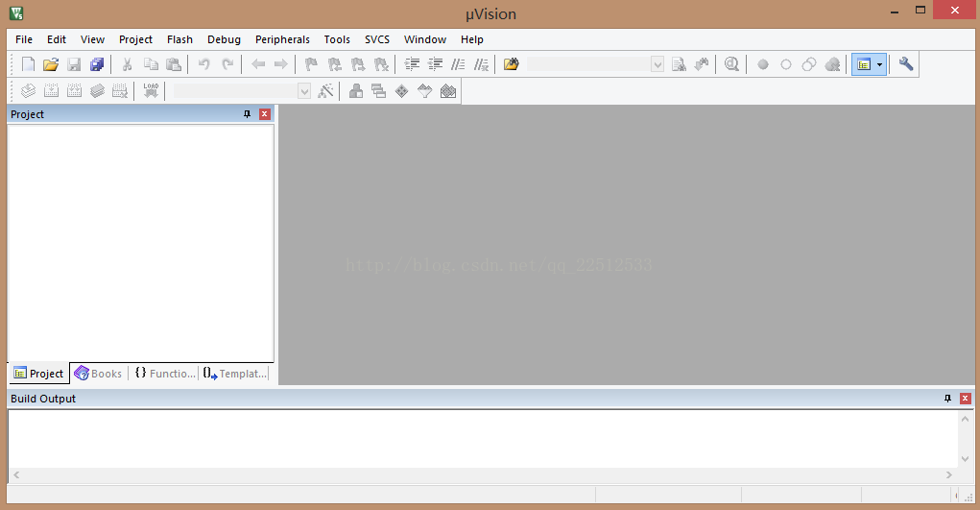This screenshot has height=510, width=980.
Task: Click the Comment selection icon
Action: coord(458,64)
